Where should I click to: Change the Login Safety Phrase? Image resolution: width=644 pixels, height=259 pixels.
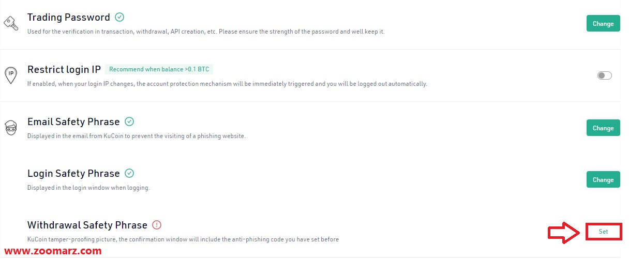coord(603,180)
